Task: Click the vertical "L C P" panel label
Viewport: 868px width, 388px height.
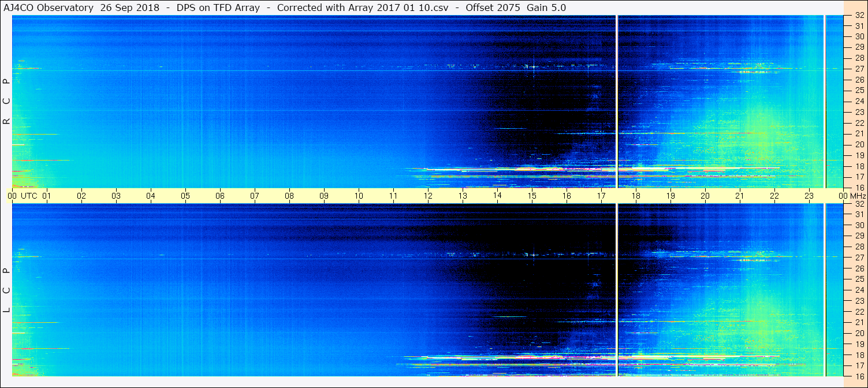Action: point(7,290)
